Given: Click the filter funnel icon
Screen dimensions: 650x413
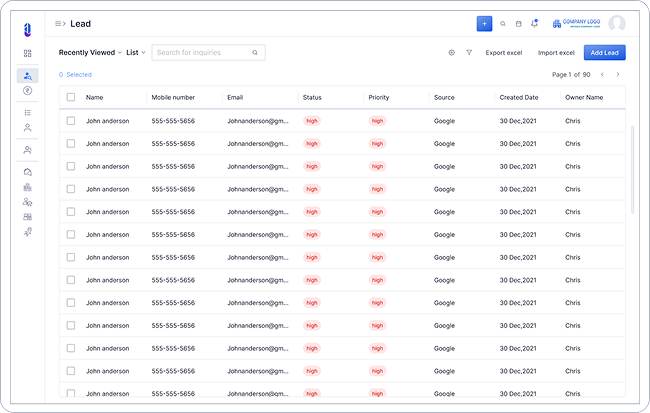Looking at the screenshot, I should click(469, 52).
